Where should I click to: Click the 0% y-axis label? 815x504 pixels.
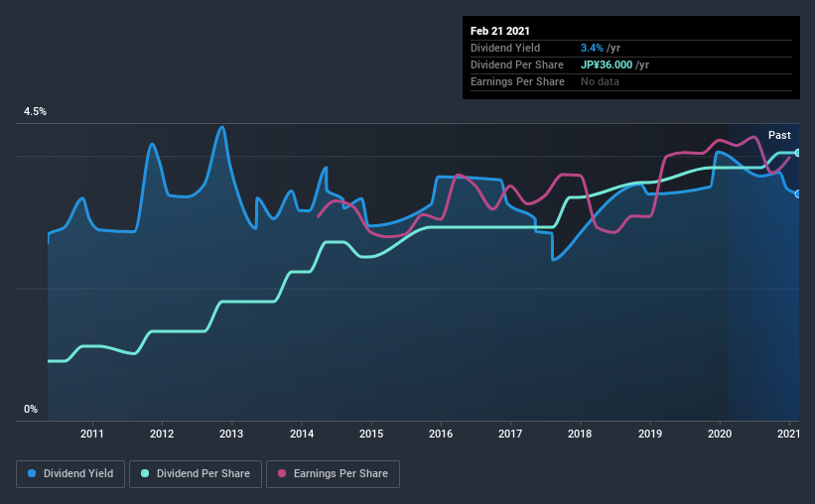click(31, 410)
